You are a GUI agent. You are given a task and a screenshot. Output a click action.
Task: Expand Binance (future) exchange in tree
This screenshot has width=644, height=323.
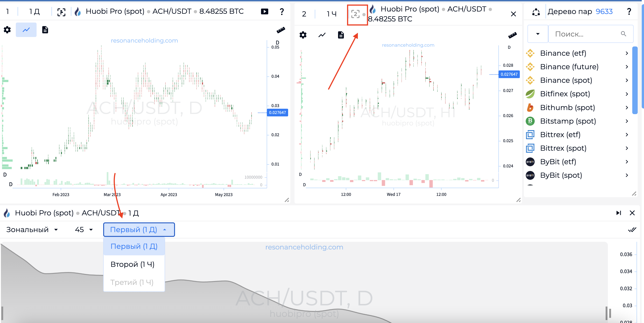[x=626, y=67]
